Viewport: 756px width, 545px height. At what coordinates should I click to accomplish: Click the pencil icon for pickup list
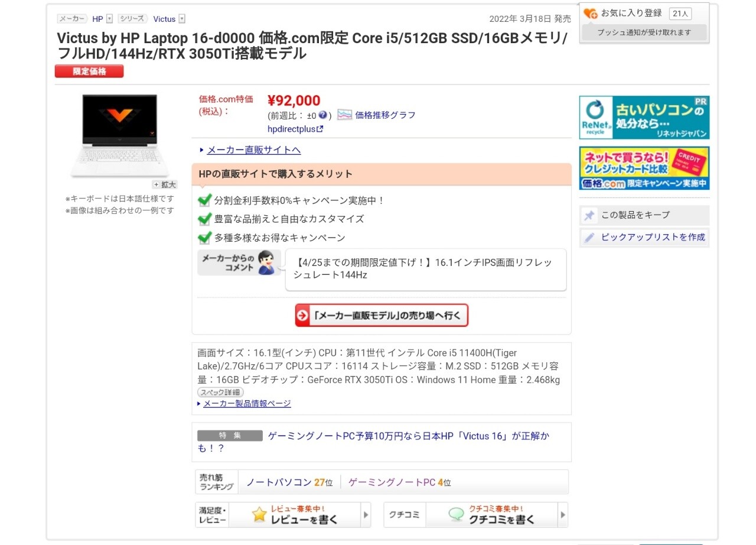pyautogui.click(x=589, y=238)
